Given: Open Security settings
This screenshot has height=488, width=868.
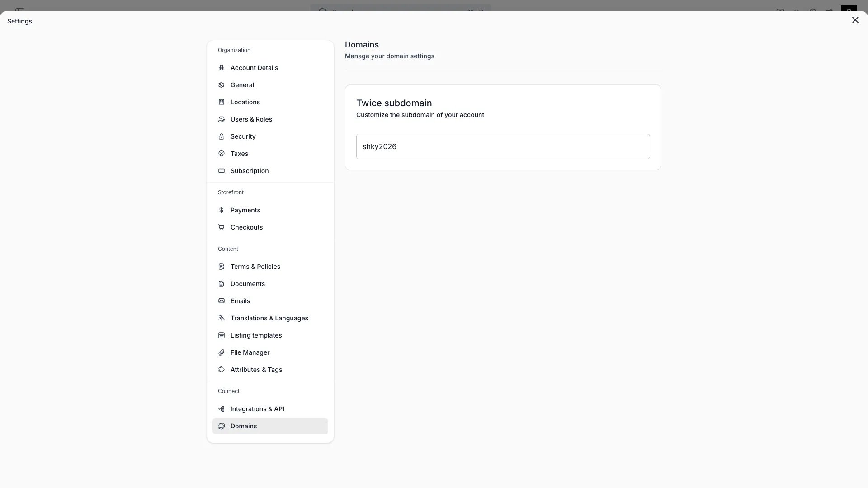Looking at the screenshot, I should (270, 136).
